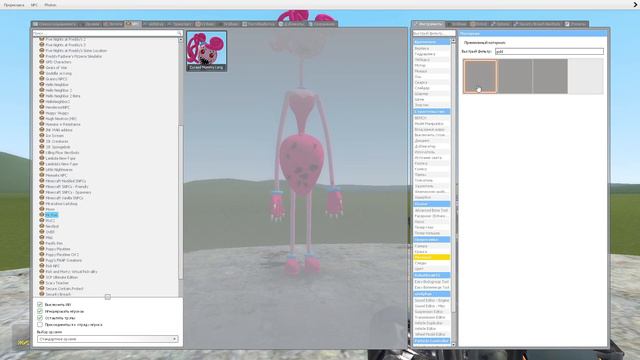640x360 pixels.
Task: Open the Secure.Contain.Protect category
Action: (64, 289)
